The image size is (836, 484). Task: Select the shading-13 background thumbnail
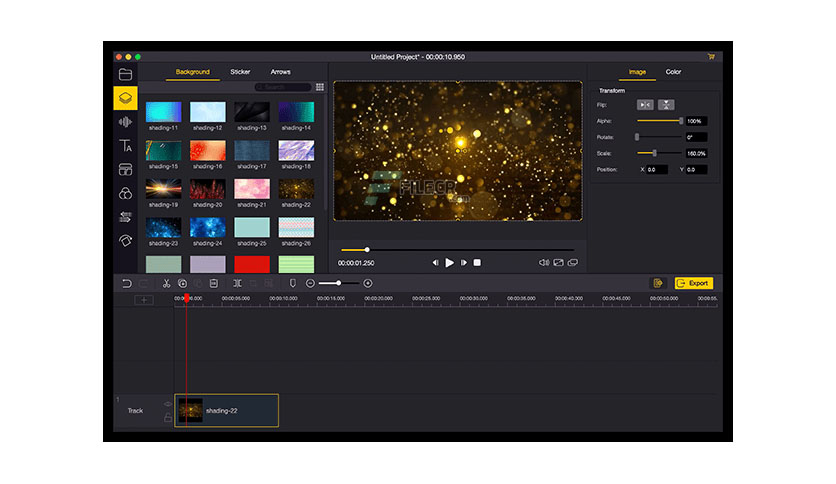(x=252, y=112)
